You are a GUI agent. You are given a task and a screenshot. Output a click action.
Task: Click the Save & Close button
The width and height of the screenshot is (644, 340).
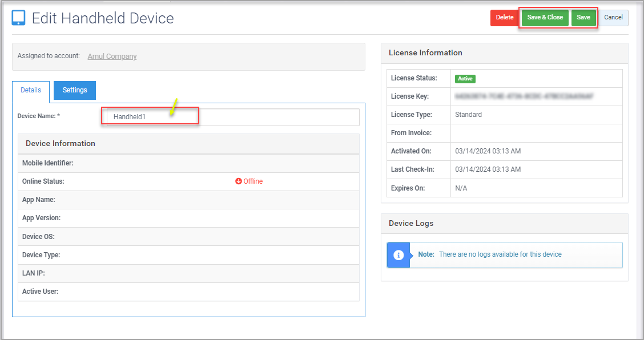(x=545, y=18)
